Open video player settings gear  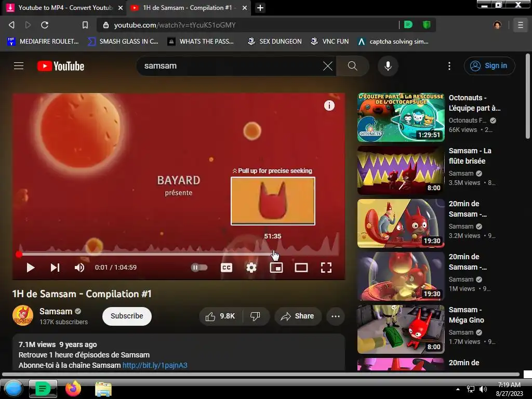(251, 268)
